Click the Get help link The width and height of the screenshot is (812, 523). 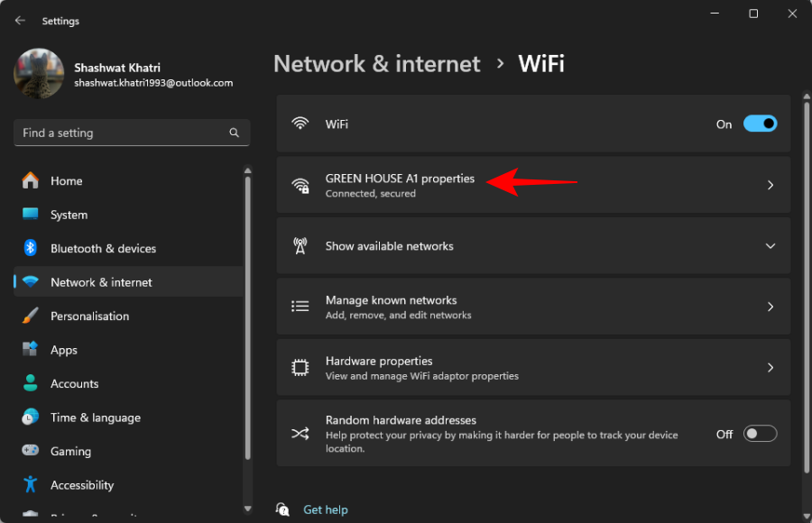[x=325, y=509]
